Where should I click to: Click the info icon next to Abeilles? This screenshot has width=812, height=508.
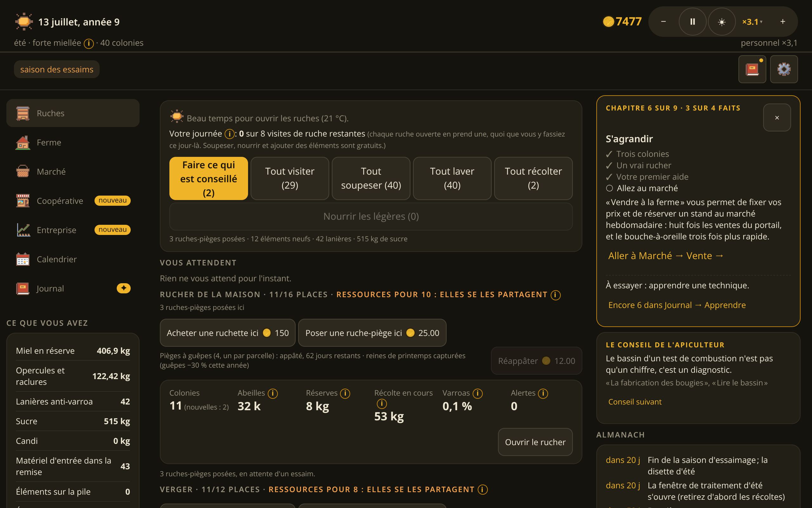(273, 393)
